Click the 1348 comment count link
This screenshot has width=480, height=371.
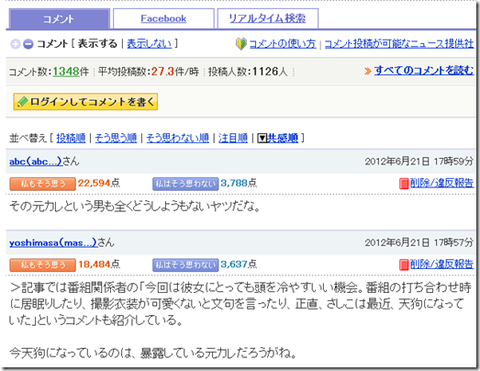(66, 71)
